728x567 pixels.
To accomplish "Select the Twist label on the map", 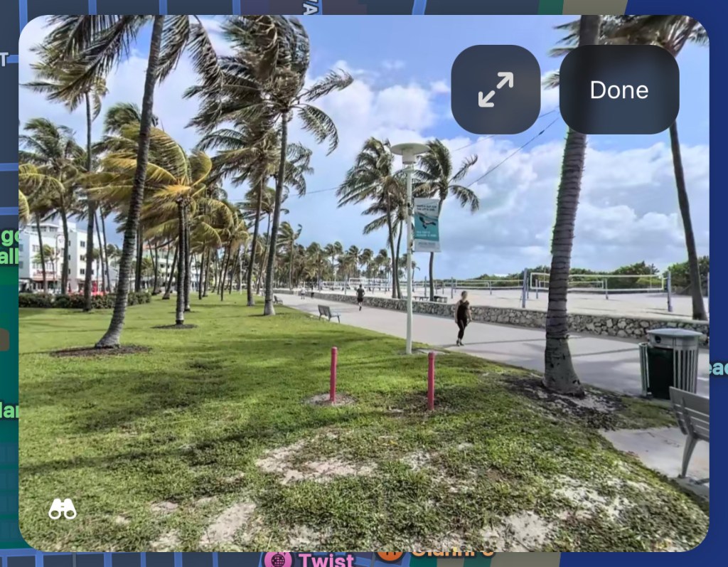I will 326,559.
